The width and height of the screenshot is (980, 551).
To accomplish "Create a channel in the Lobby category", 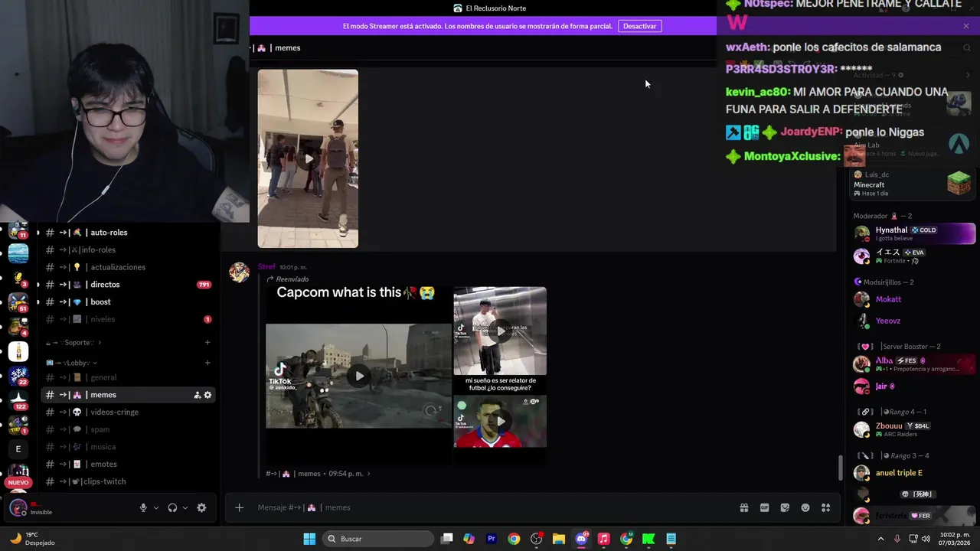I will point(207,363).
